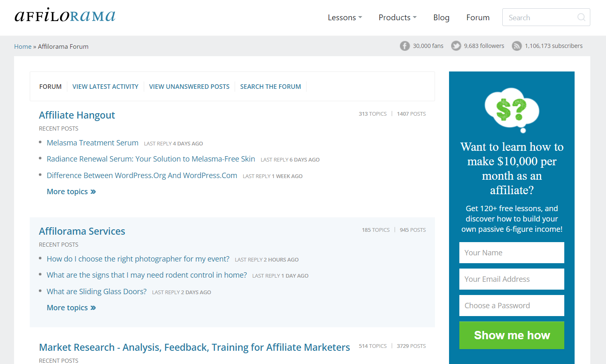Open What are Sliding Glass Doors topic

pos(97,292)
